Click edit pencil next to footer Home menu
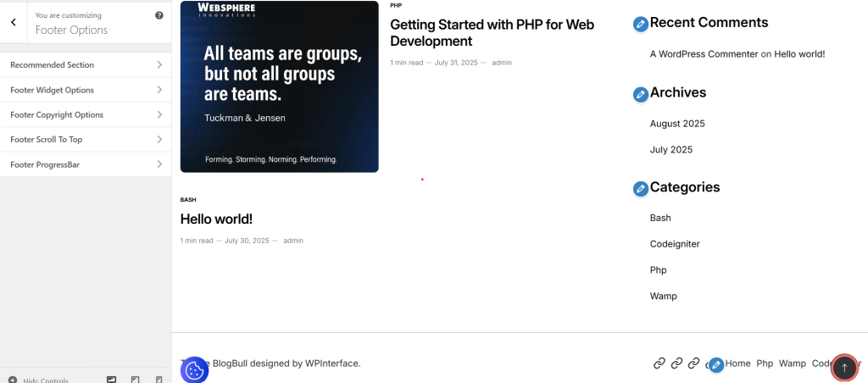Screen dimensions: 868x383 pyautogui.click(x=716, y=364)
